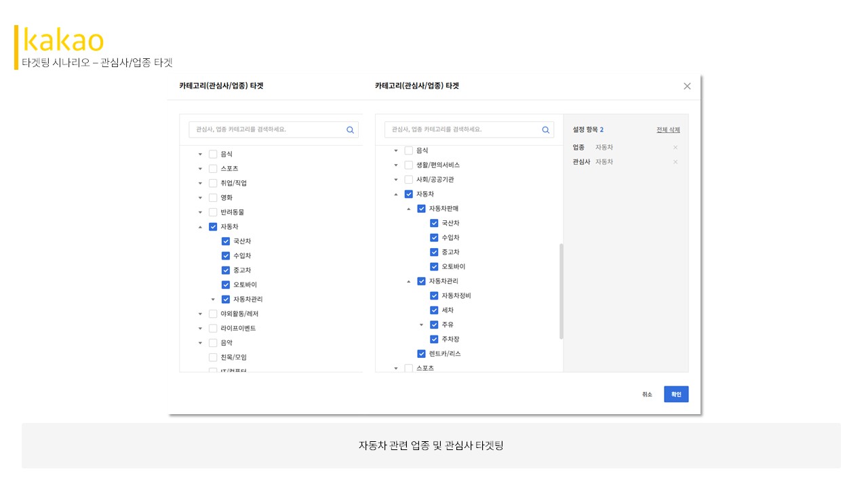
Task: Close the 카테고리 타겟 dialog
Action: (687, 86)
